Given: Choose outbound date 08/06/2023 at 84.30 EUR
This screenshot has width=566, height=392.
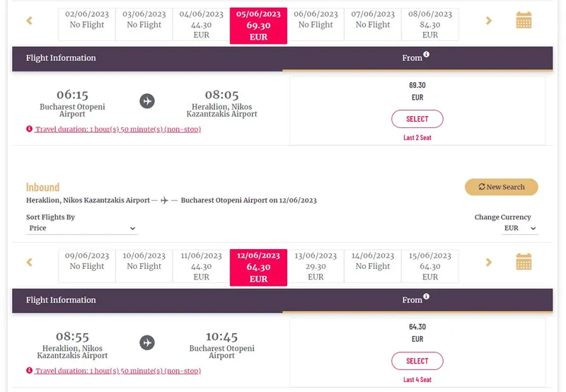Looking at the screenshot, I should (430, 25).
